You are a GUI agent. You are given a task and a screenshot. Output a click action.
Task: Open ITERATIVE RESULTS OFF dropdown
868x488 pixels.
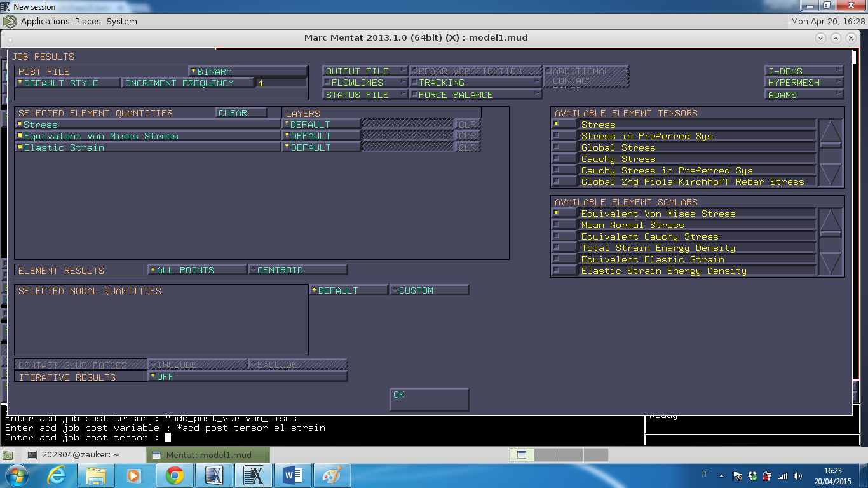tap(248, 377)
